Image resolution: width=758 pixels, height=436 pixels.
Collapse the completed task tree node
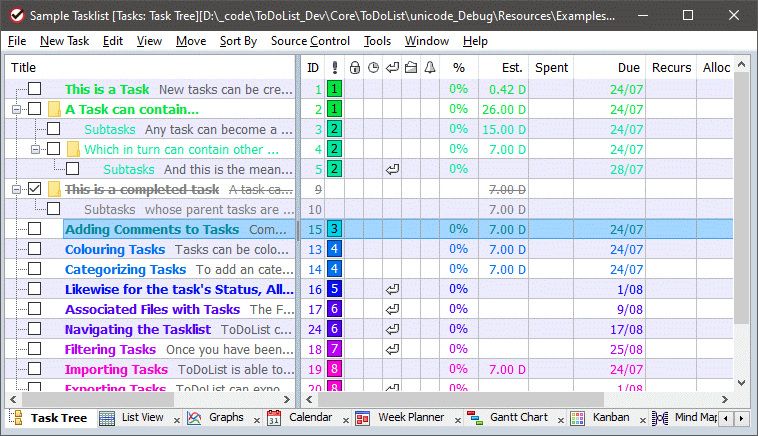point(16,189)
